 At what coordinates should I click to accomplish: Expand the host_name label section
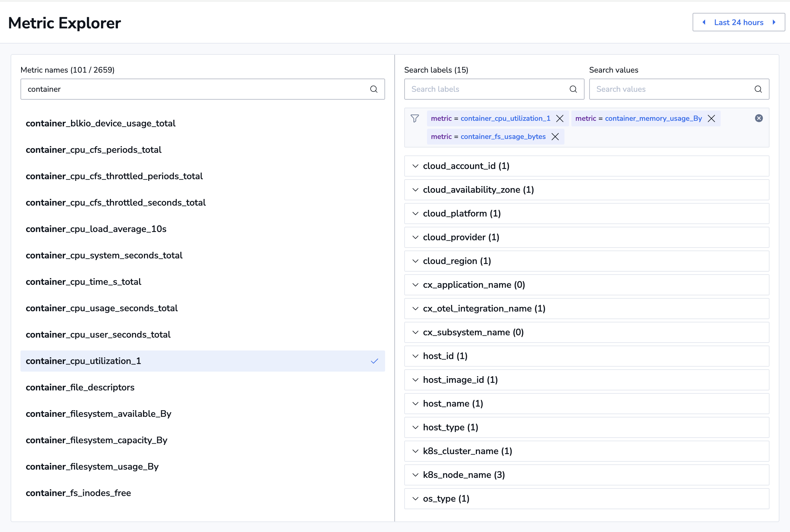click(x=452, y=403)
